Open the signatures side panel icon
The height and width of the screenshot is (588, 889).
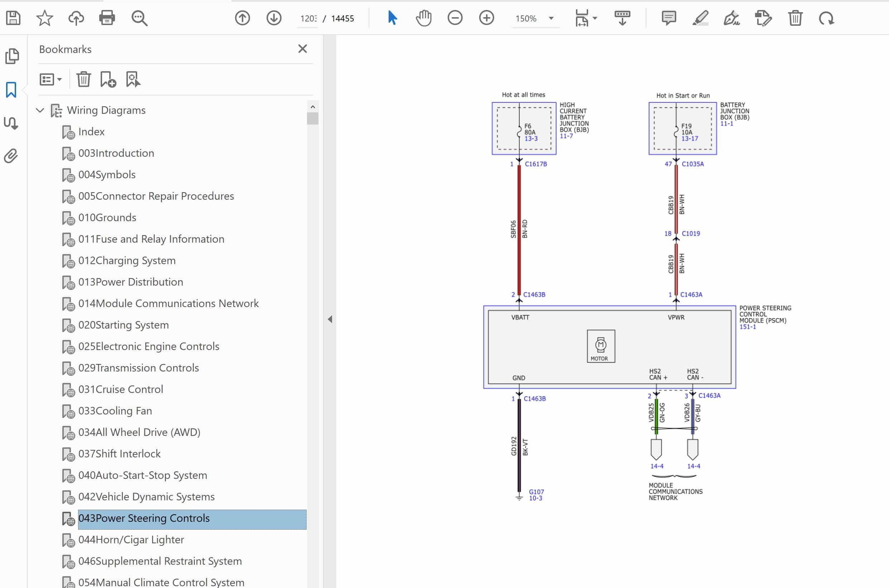coord(11,123)
